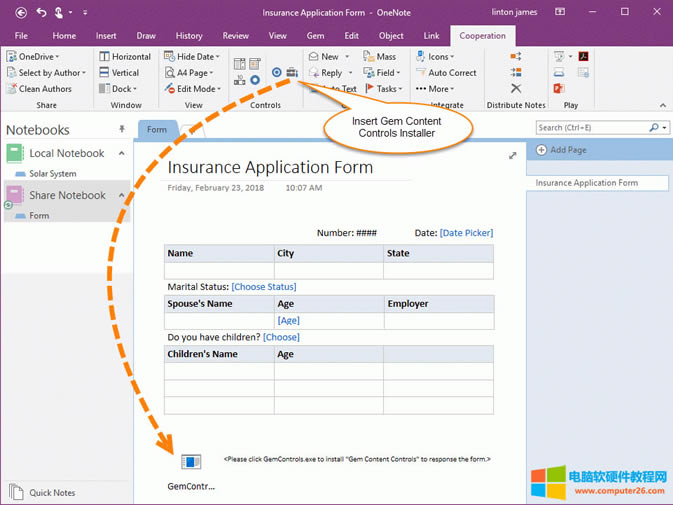
Task: Pin the Notebooks pane
Action: tap(122, 130)
